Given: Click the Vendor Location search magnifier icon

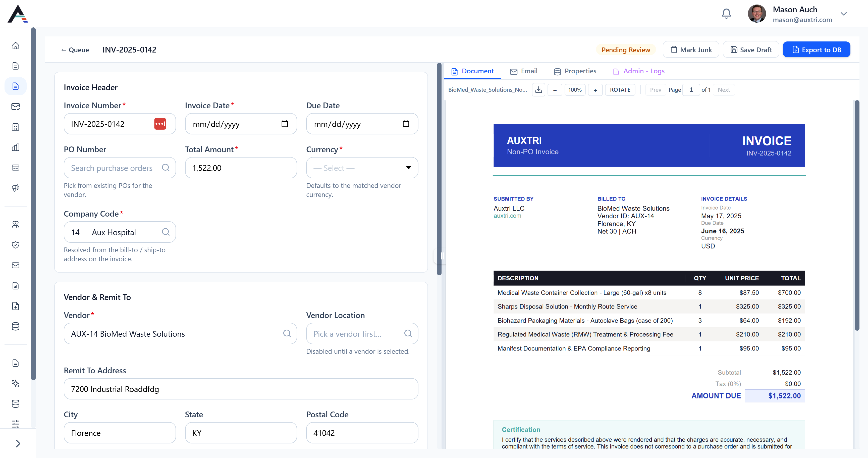Looking at the screenshot, I should click(x=408, y=333).
